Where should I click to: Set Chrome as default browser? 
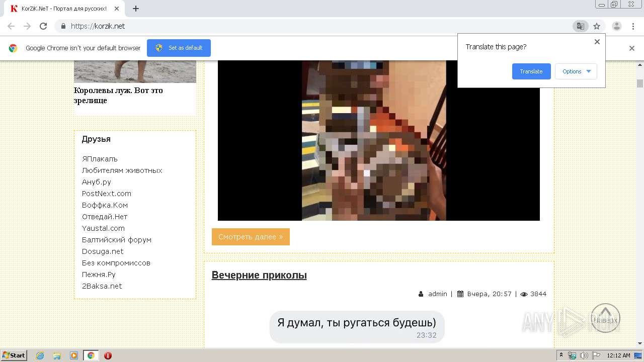(x=179, y=48)
